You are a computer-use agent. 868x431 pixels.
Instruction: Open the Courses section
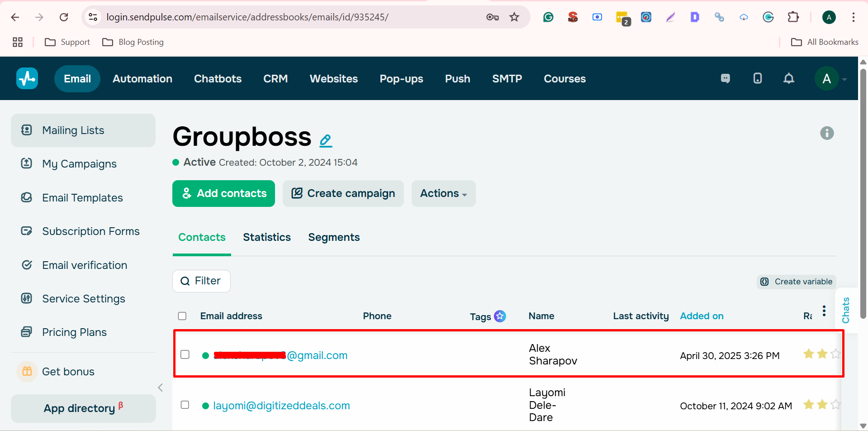point(564,79)
